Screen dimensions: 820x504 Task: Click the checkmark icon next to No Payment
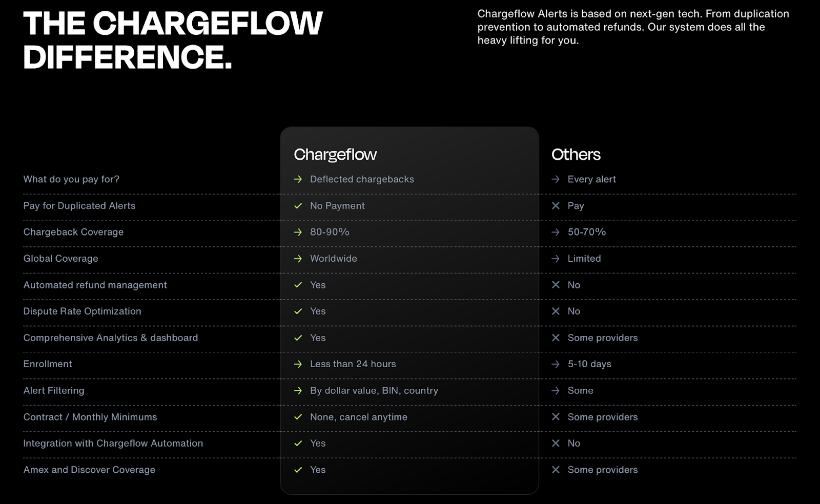[x=298, y=206]
